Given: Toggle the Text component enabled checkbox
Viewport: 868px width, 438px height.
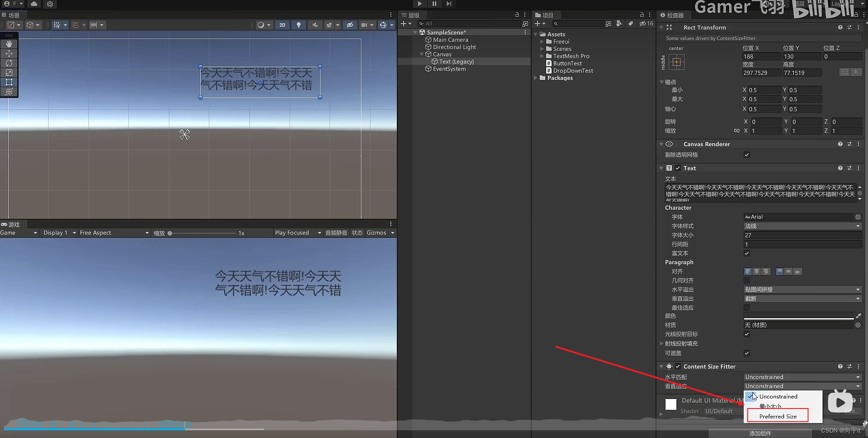Looking at the screenshot, I should tap(678, 168).
